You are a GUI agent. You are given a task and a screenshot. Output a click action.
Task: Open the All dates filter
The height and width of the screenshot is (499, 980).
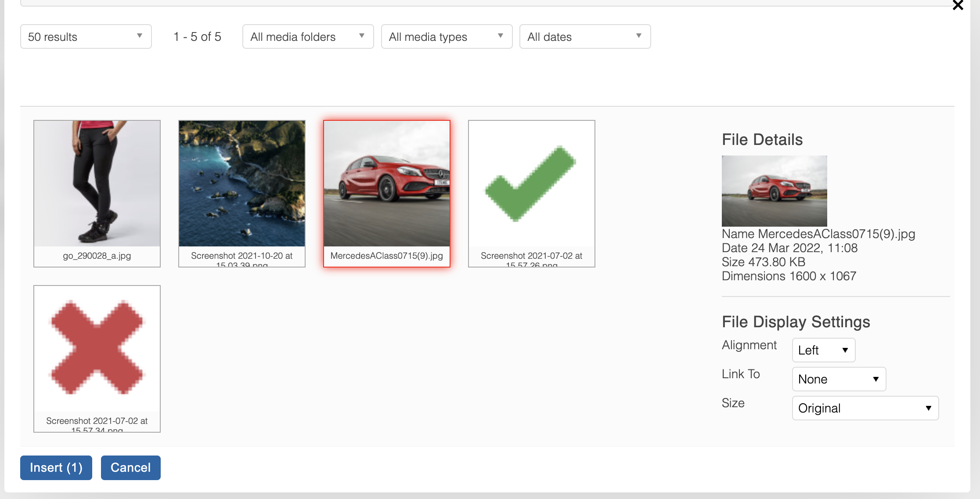coord(585,37)
